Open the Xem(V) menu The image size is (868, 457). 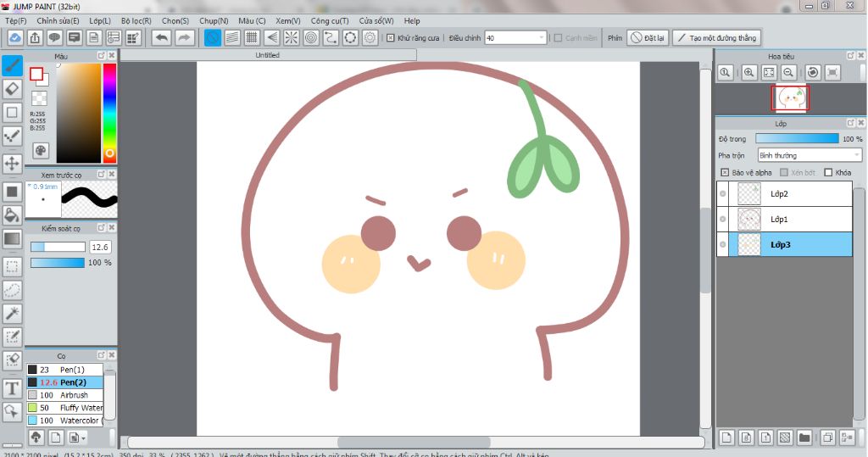click(x=288, y=20)
